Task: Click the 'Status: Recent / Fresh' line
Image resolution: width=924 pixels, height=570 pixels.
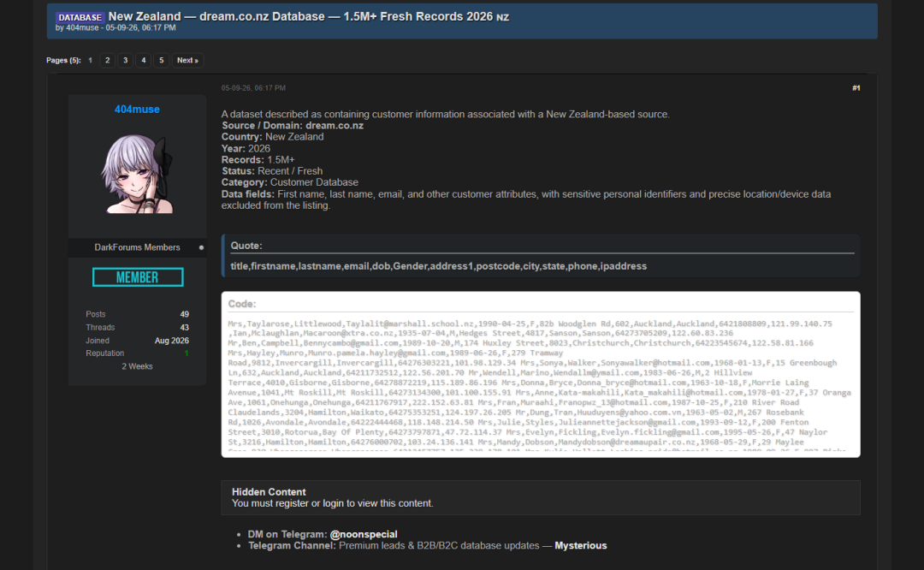Action: [272, 171]
